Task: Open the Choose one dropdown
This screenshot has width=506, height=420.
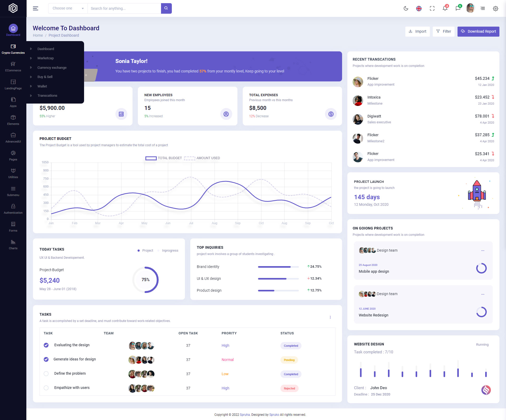Action: pyautogui.click(x=68, y=8)
